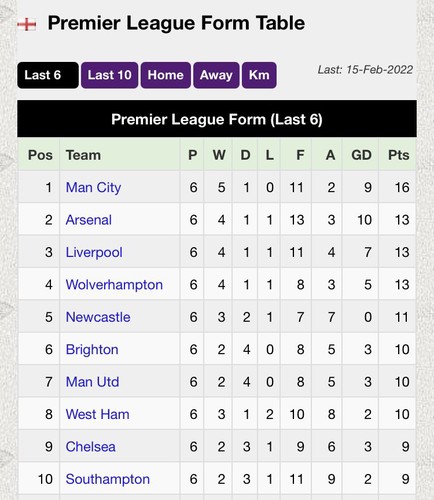Go to the Liverpool team page
Image resolution: width=434 pixels, height=500 pixels.
pos(94,252)
